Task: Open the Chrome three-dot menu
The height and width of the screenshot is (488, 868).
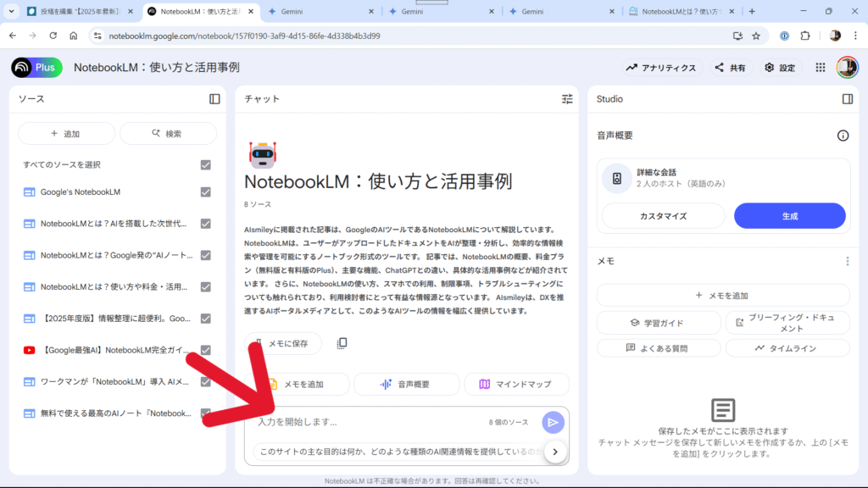Action: coord(855,36)
